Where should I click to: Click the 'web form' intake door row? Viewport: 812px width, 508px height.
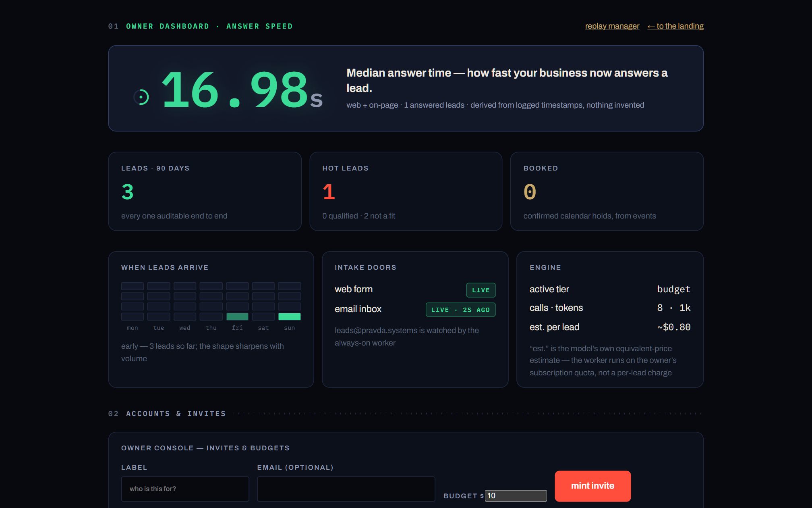pyautogui.click(x=415, y=289)
